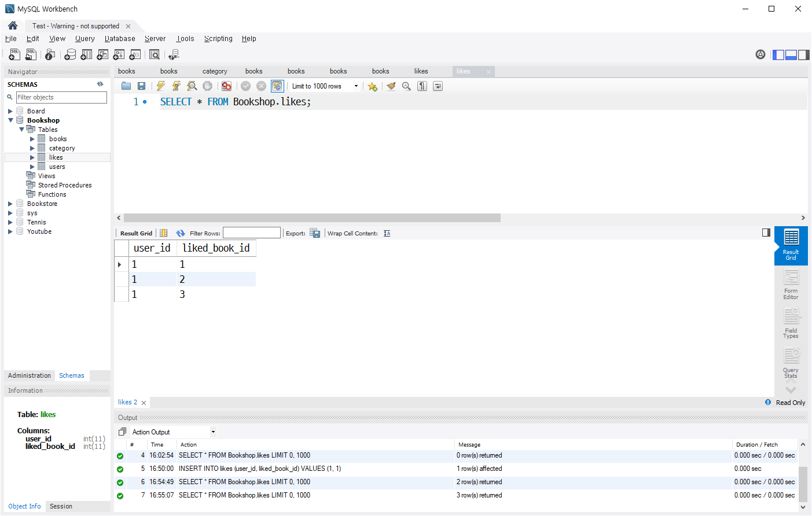Open Workbench preferences gear icon

point(760,54)
